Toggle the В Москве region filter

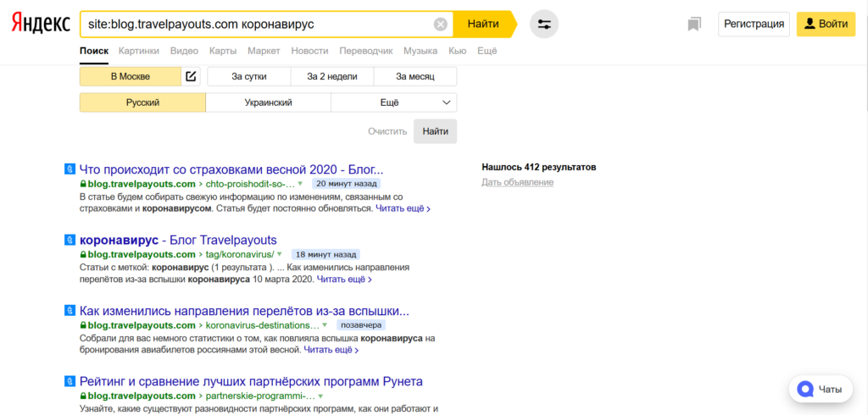point(131,76)
